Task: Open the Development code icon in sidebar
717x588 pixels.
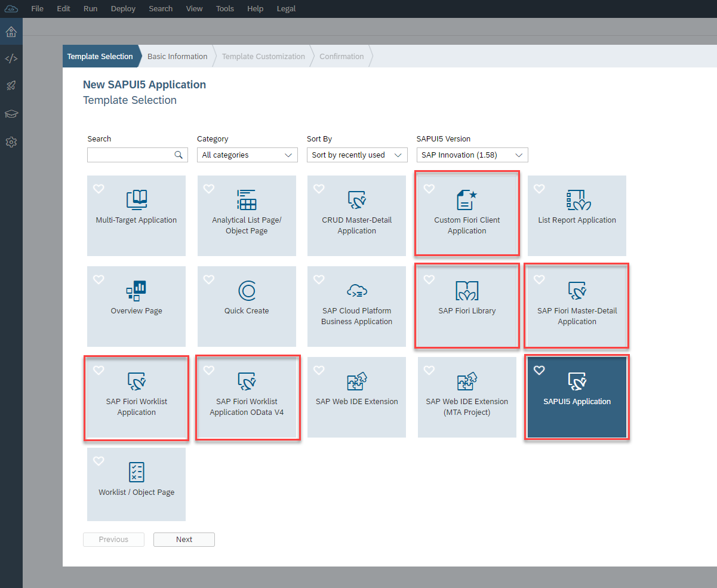Action: [11, 59]
